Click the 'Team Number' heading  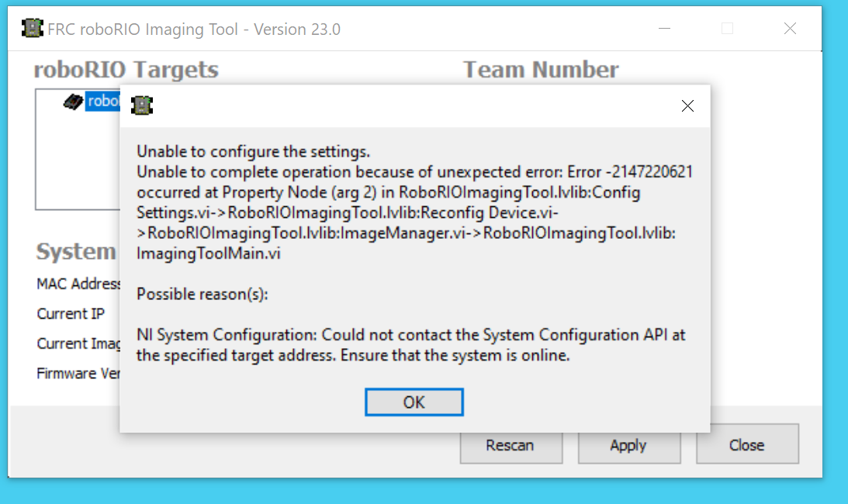point(541,70)
